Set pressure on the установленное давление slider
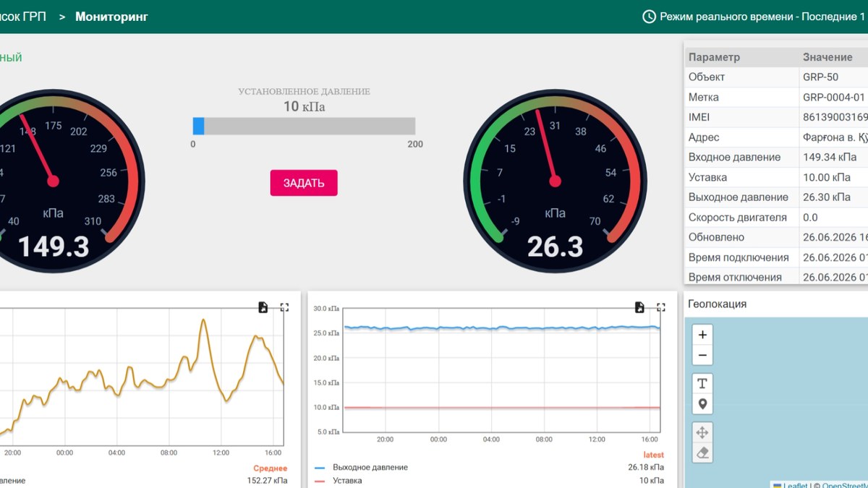 pyautogui.click(x=304, y=126)
